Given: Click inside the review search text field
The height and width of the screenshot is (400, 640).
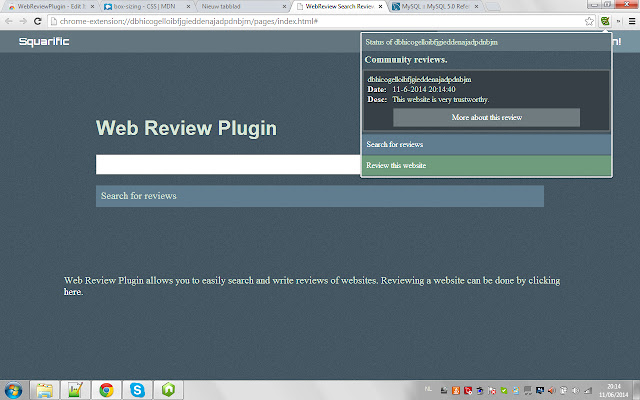Looking at the screenshot, I should [228, 164].
